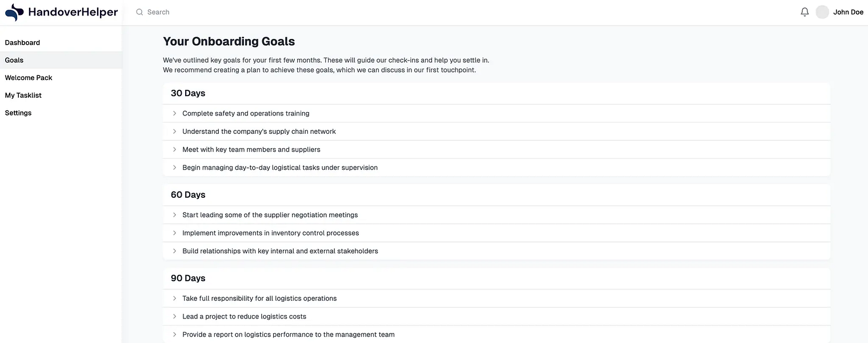Click the John Doe profile name

tap(848, 12)
